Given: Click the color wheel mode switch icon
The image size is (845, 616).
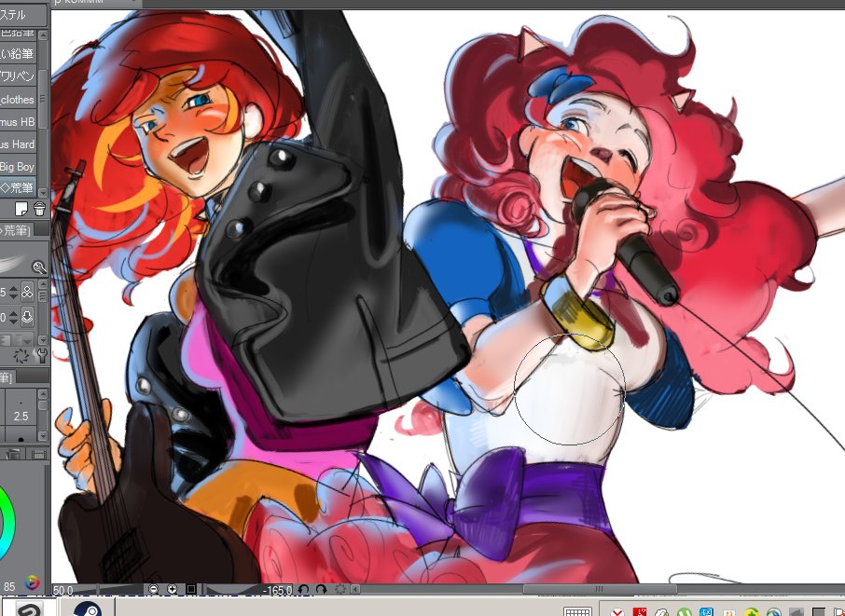Looking at the screenshot, I should [32, 583].
